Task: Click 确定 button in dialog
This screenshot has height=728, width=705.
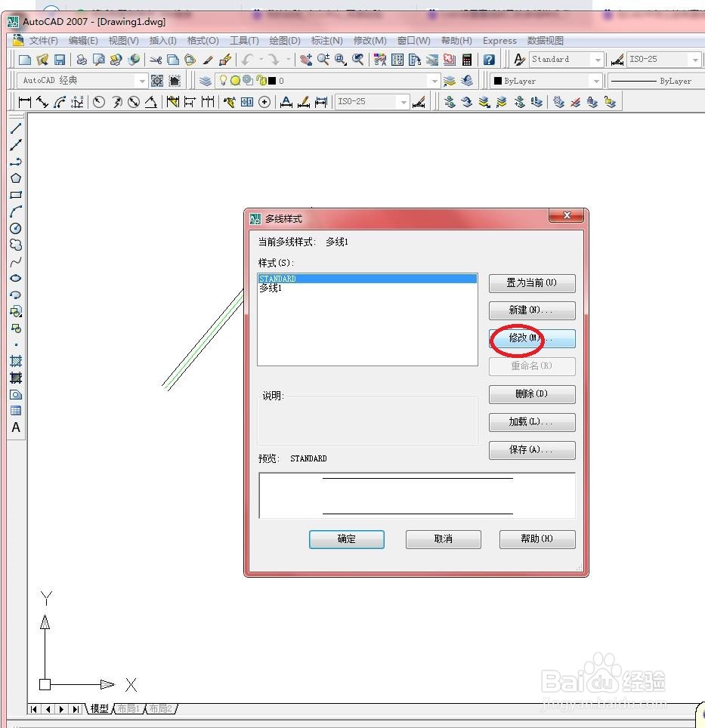Action: click(x=347, y=539)
